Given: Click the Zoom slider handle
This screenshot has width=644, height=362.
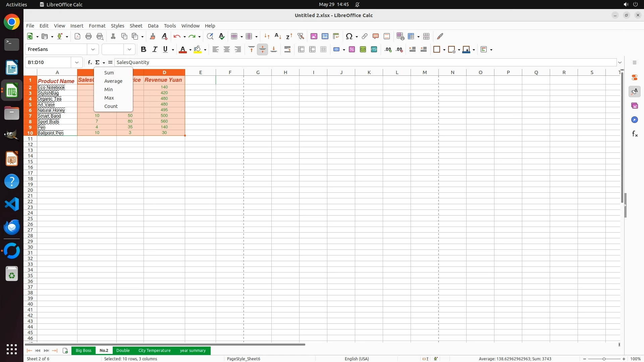Looking at the screenshot, I should click(x=604, y=359).
